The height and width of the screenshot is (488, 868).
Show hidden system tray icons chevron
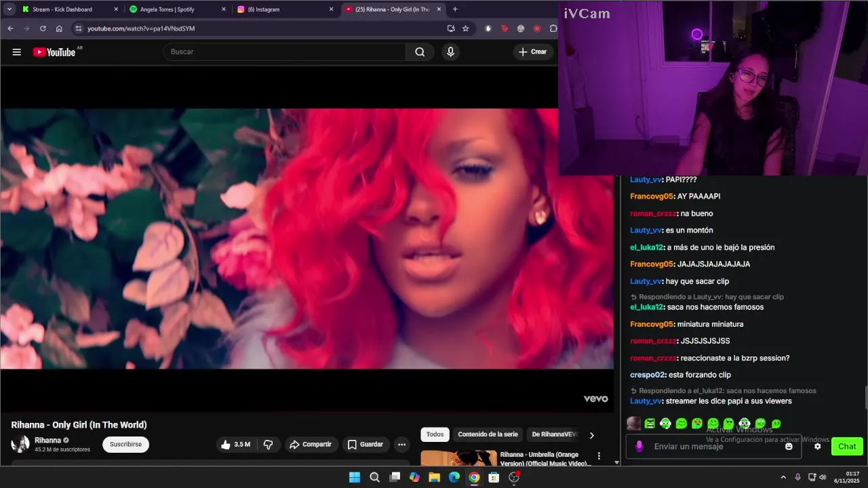(x=783, y=477)
